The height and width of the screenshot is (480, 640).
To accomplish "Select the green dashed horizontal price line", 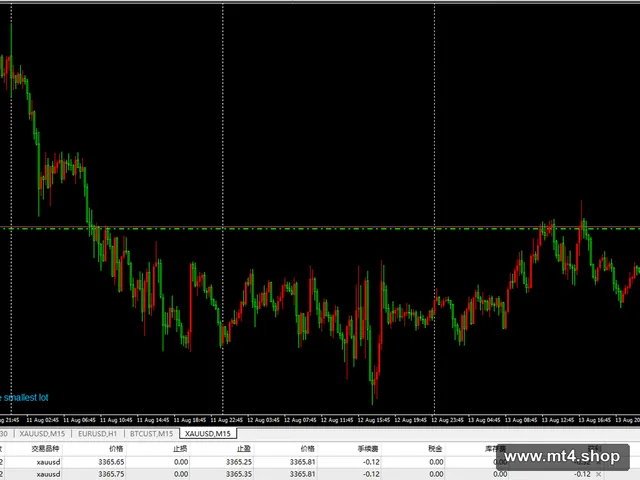I will (x=320, y=229).
